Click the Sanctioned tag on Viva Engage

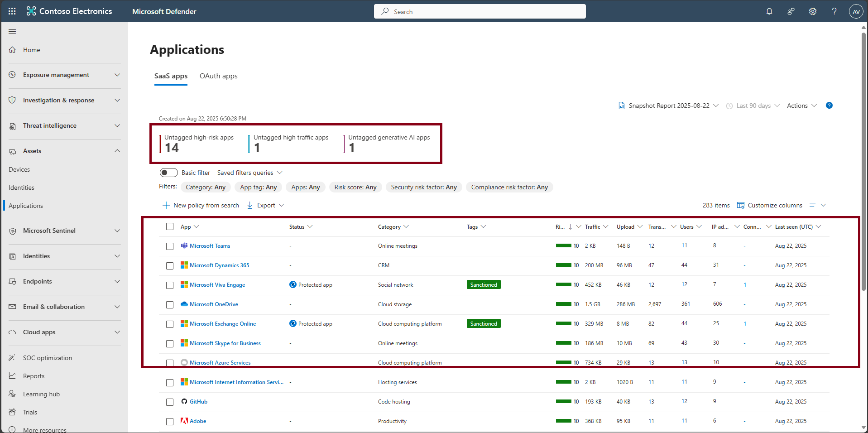(x=484, y=284)
